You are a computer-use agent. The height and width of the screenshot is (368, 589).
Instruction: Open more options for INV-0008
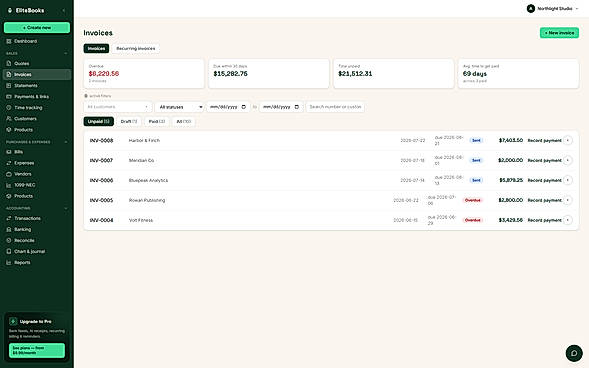click(x=568, y=140)
